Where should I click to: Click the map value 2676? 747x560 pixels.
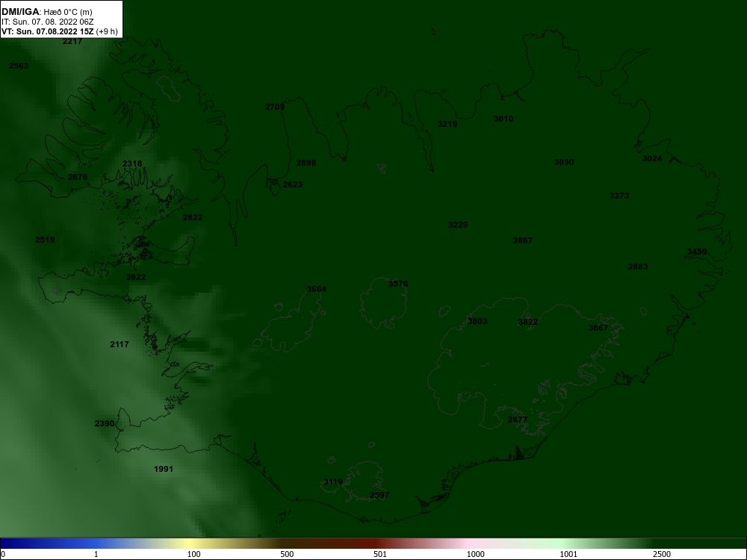point(78,177)
